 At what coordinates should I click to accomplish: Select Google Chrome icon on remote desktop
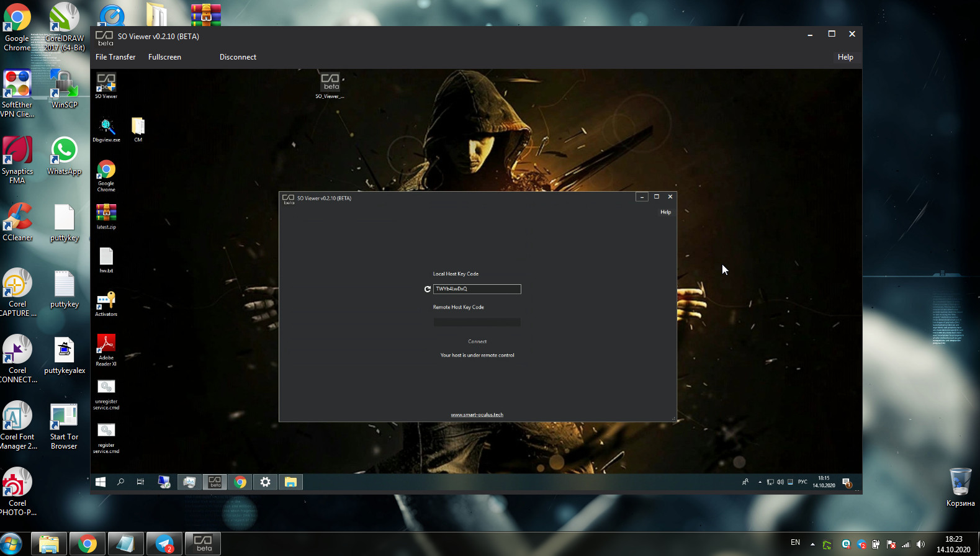click(106, 176)
